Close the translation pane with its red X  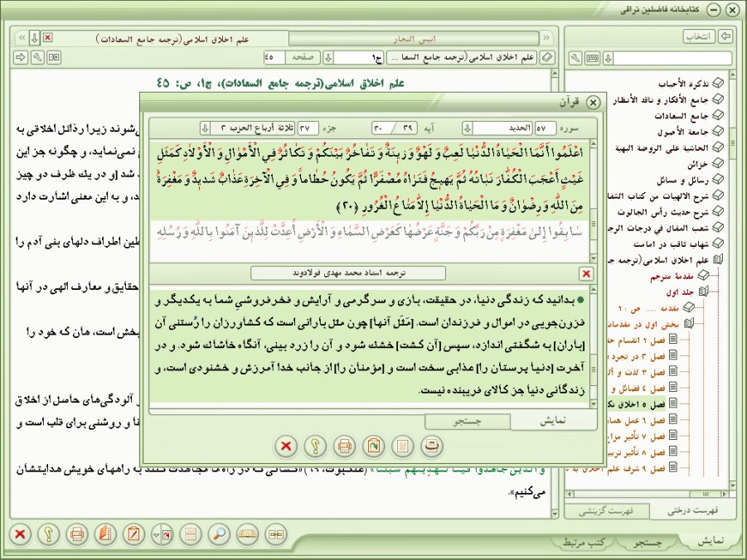pyautogui.click(x=586, y=273)
